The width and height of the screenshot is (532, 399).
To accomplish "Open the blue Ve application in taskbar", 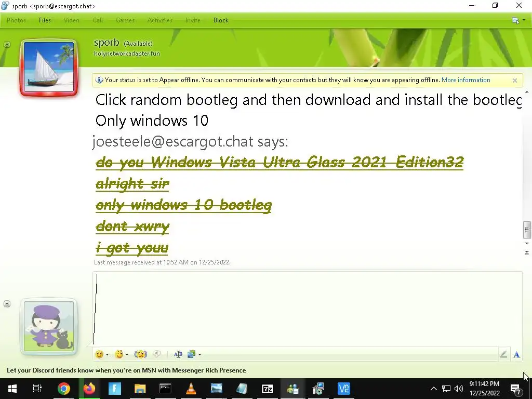I will tap(344, 389).
